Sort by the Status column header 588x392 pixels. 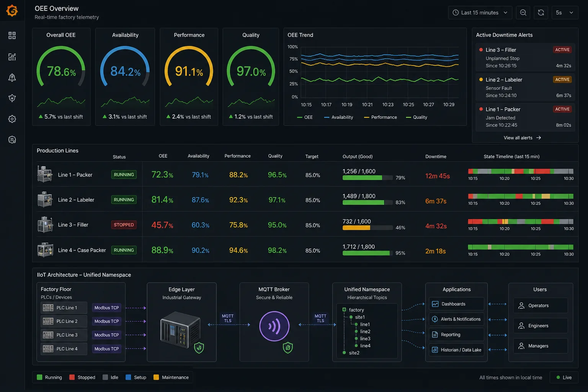coord(119,157)
